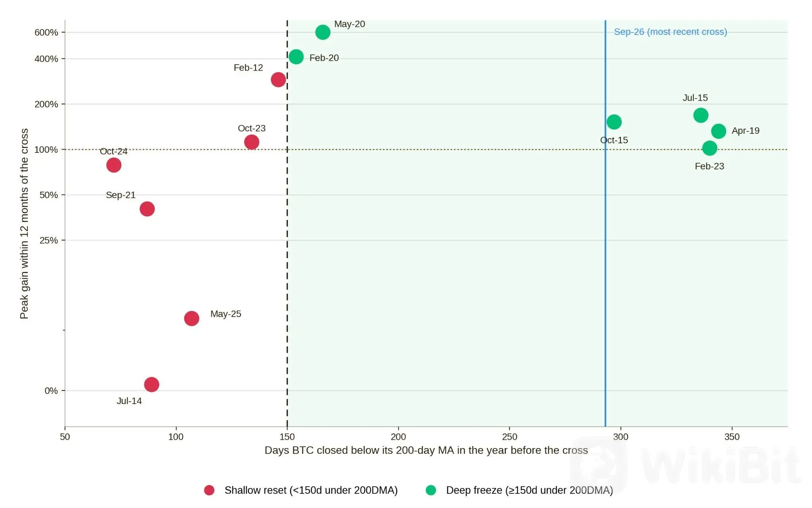Viewport: 812px width, 508px height.
Task: Toggle the Deep freeze legend marker
Action: [x=431, y=490]
